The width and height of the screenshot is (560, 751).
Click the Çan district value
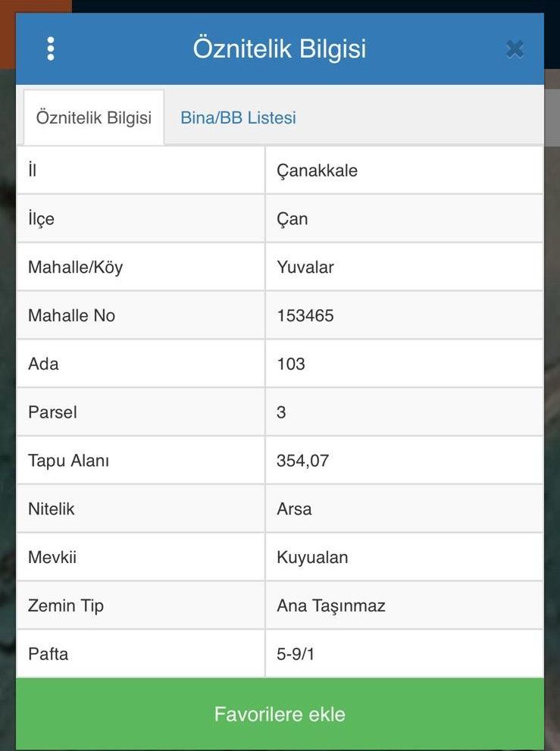pyautogui.click(x=293, y=219)
